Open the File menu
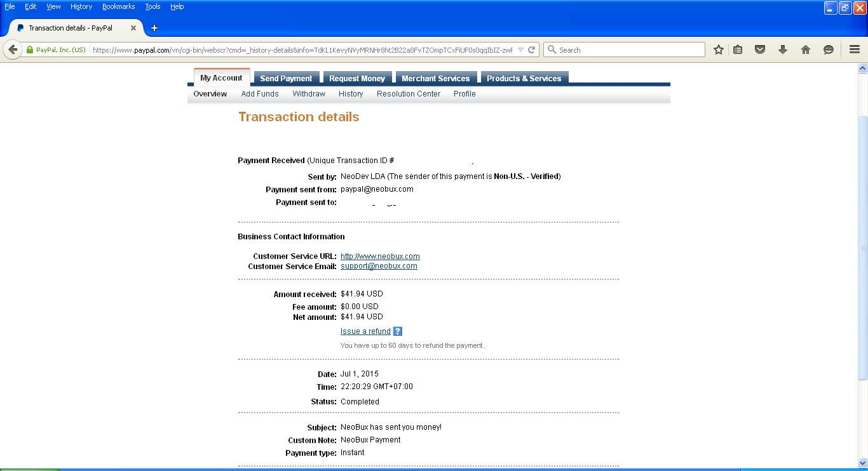The image size is (868, 471). (x=10, y=6)
